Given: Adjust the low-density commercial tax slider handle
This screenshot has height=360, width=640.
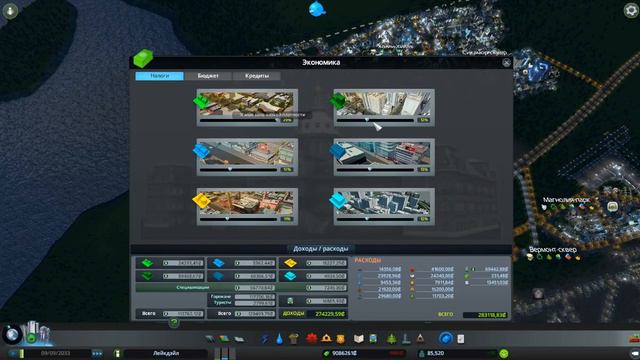Looking at the screenshot, I should 230,169.
